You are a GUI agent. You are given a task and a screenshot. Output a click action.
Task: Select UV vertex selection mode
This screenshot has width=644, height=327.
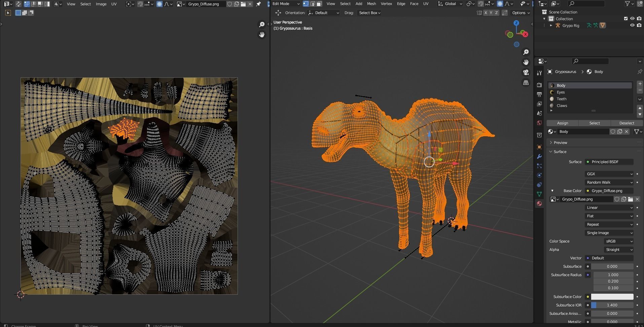[x=27, y=4]
